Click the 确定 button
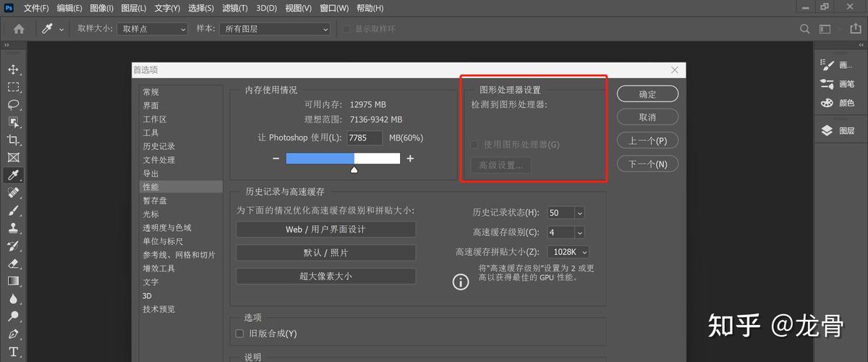Screen dimensions: 868x362 point(647,94)
